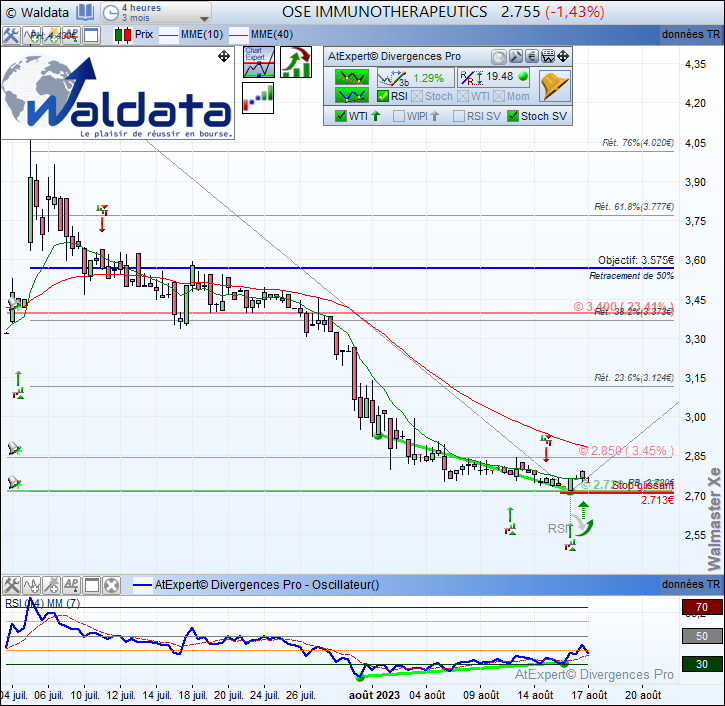Click the green bars with red arrow icon
The width and height of the screenshot is (725, 706).
click(296, 62)
